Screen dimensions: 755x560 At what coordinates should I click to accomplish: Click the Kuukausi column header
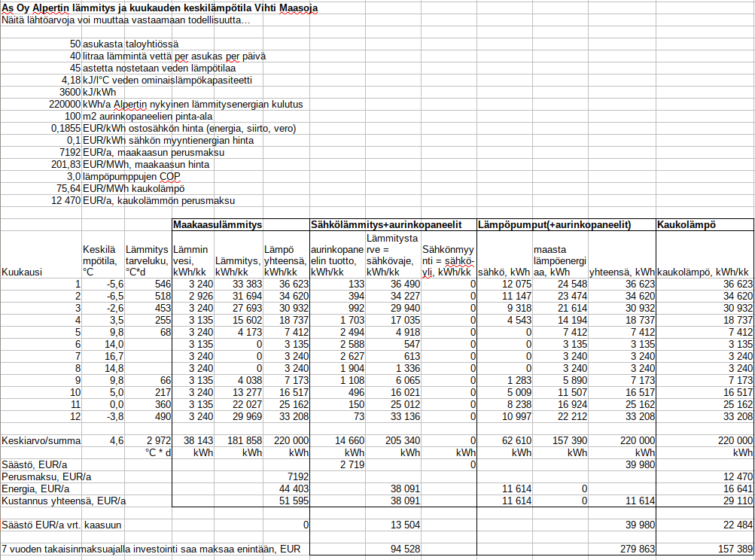23,272
